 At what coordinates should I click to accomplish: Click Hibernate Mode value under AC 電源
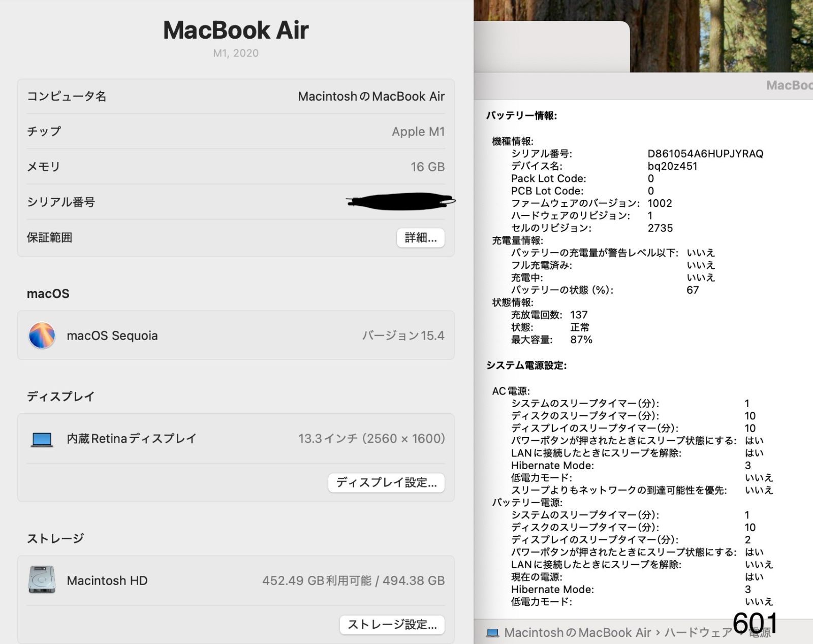click(x=747, y=465)
